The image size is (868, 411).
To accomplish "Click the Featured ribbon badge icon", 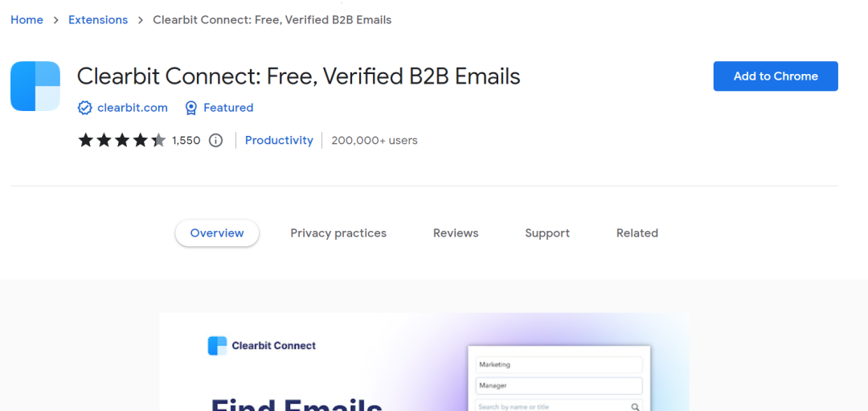I will point(191,108).
